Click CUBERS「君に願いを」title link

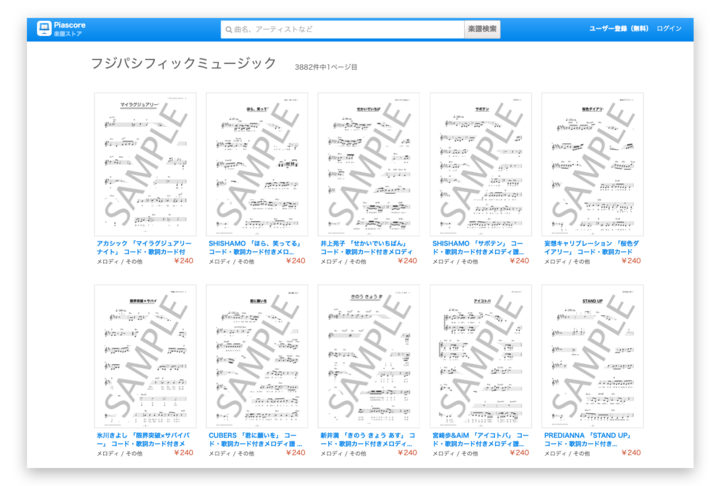[x=255, y=439]
